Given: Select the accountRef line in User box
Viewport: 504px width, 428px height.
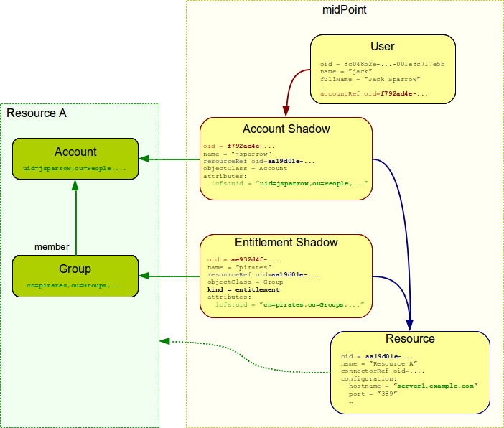Looking at the screenshot, I should (374, 94).
